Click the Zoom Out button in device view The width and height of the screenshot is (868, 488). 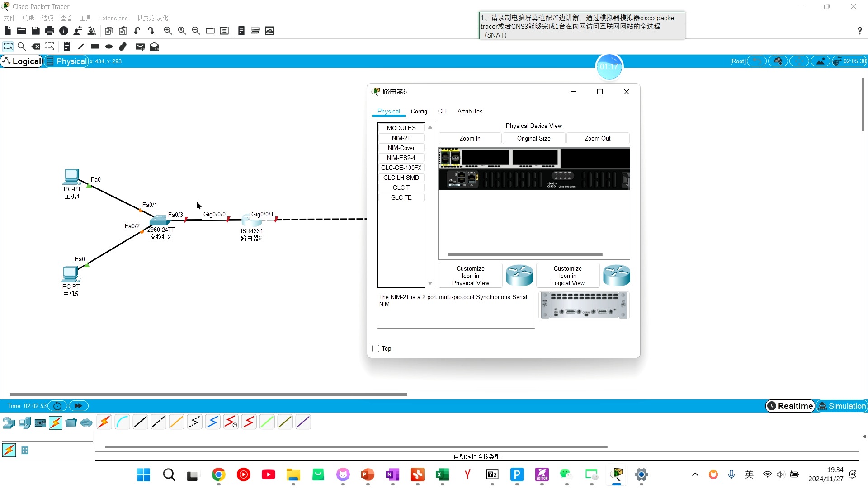click(x=598, y=138)
